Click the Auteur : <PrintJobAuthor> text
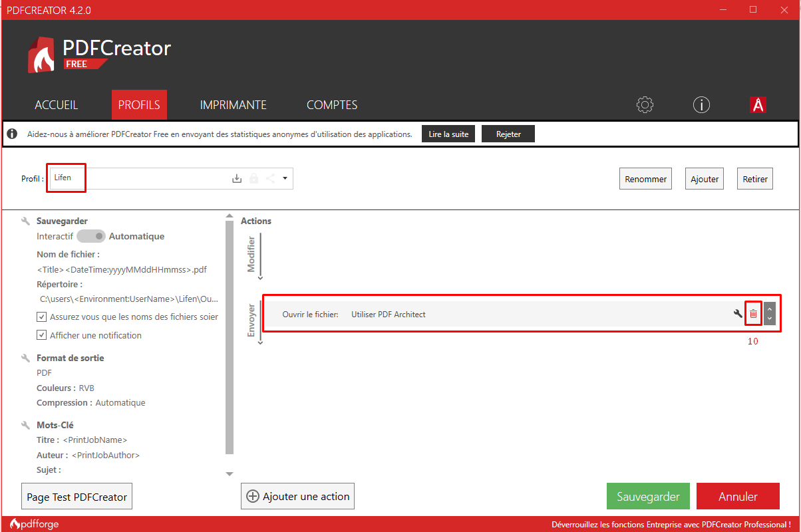The width and height of the screenshot is (801, 532). pos(88,455)
